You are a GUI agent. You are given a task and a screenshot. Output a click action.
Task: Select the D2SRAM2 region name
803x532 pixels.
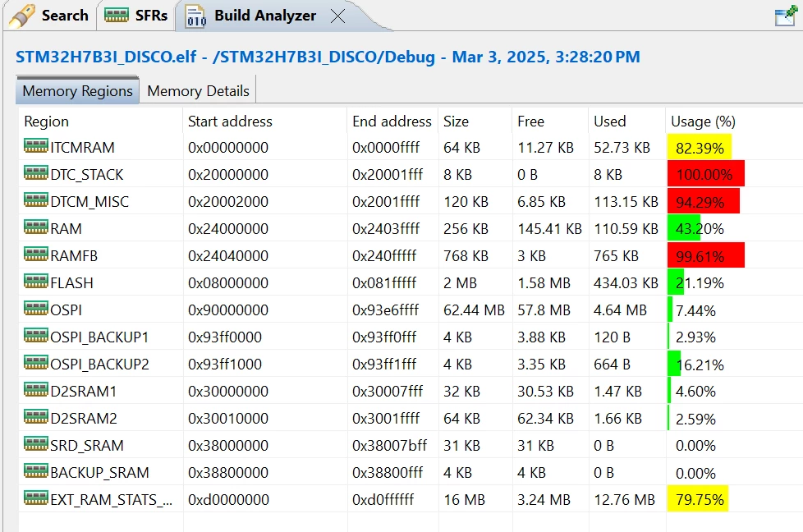pos(84,419)
